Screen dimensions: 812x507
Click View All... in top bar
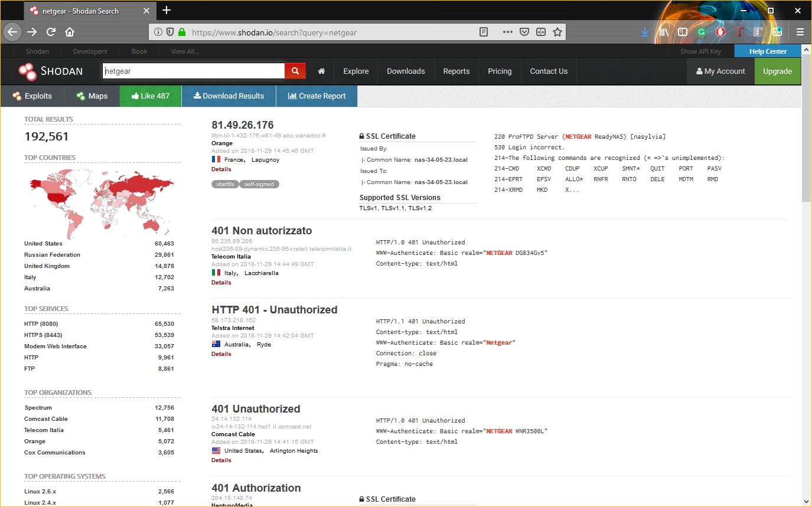(x=185, y=51)
